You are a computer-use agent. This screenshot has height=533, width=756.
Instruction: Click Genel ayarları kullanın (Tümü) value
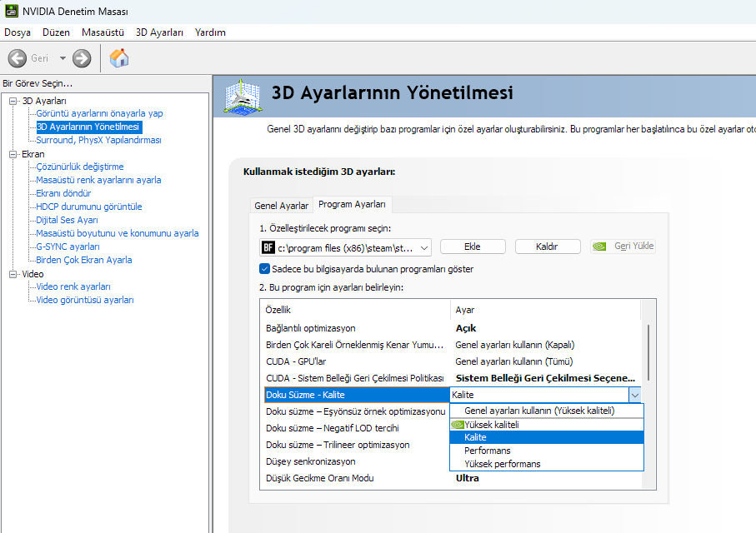tap(514, 361)
